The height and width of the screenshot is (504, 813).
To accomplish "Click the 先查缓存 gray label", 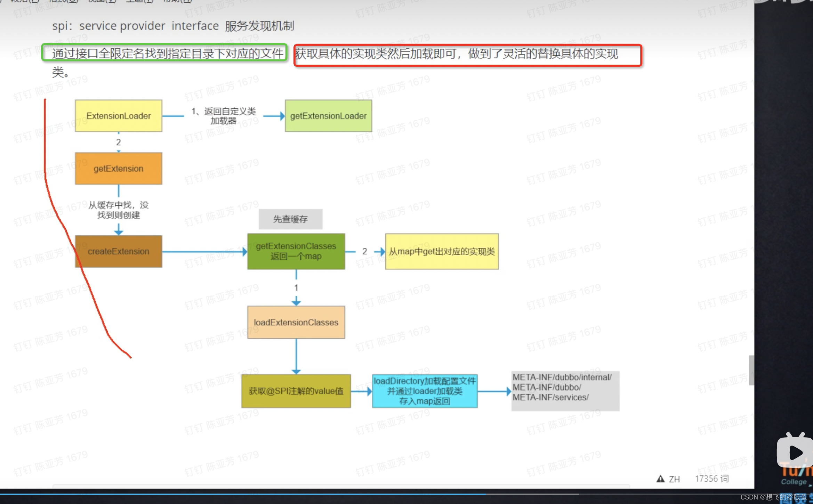I will click(290, 219).
